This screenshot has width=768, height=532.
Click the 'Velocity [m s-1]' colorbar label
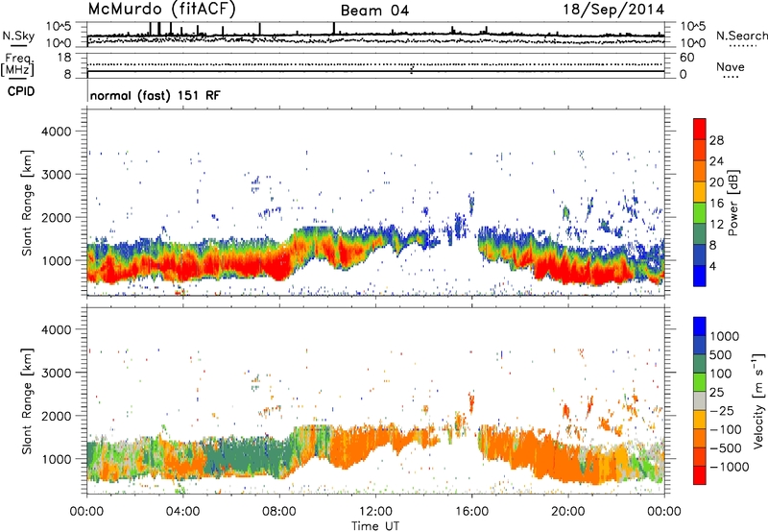click(x=758, y=400)
